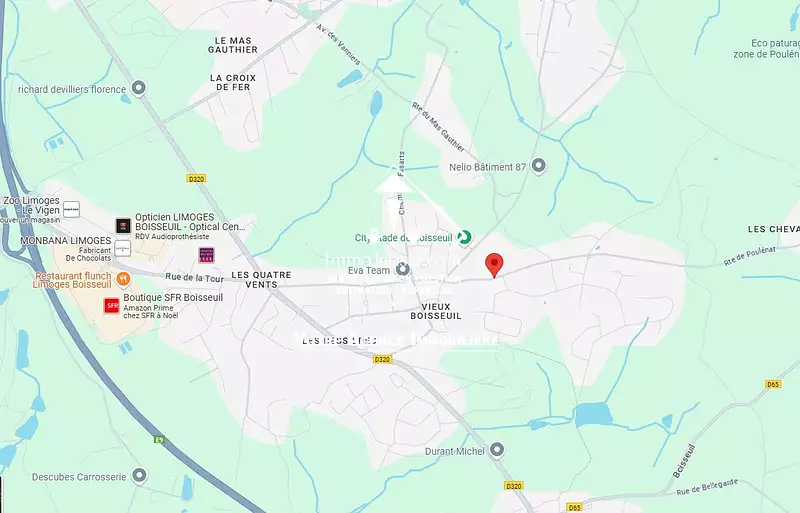Select the Restaurant flunch Limoges Boisseuil text
800x513 pixels.
(x=72, y=280)
